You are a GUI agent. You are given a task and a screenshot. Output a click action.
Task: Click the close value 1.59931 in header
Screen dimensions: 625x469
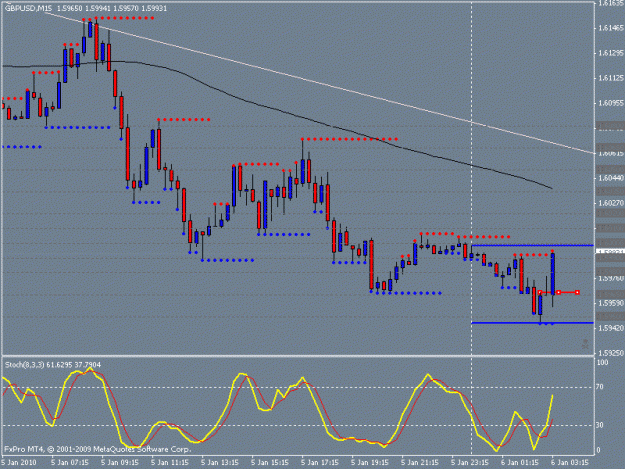pos(154,8)
